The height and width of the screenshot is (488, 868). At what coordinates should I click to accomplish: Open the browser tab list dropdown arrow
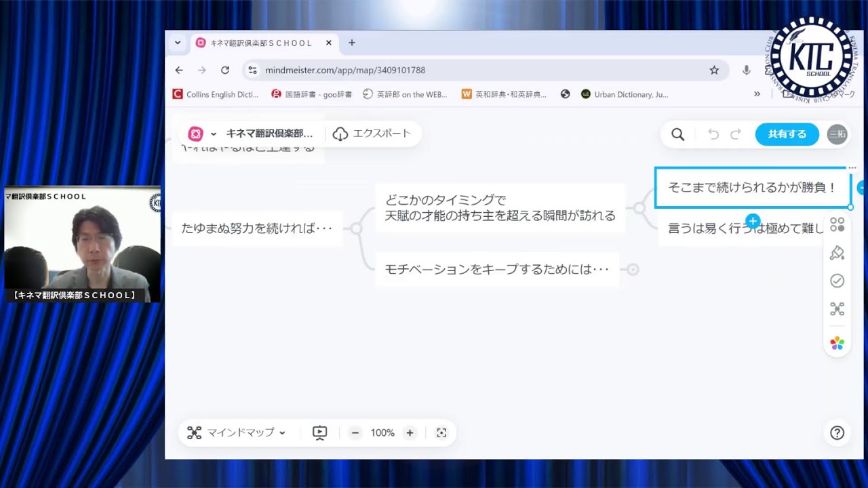pos(178,43)
